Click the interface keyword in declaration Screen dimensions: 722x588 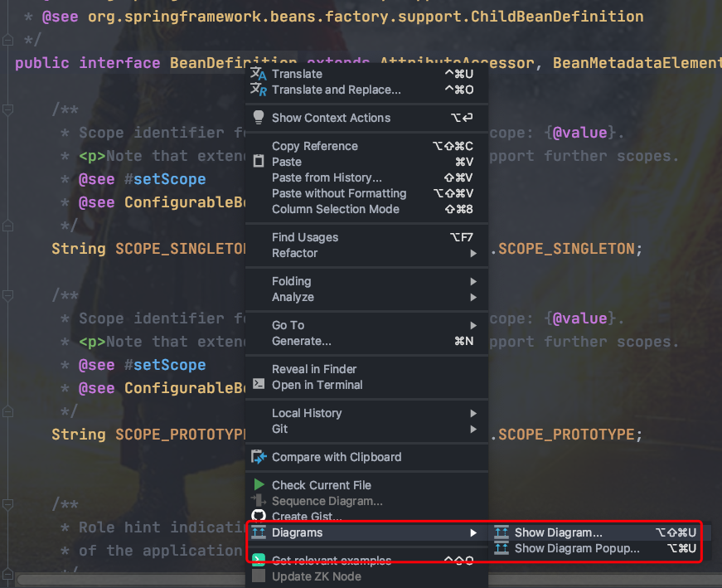[x=119, y=63]
